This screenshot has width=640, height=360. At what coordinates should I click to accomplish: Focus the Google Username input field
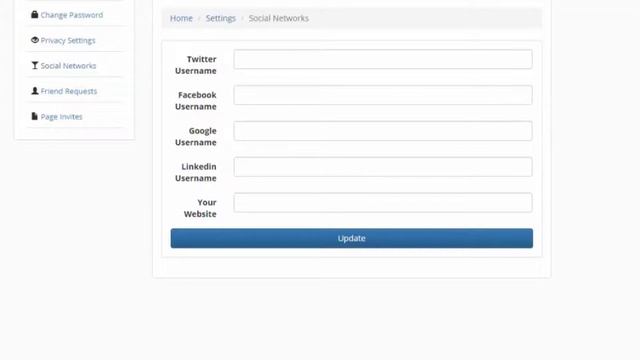coord(383,131)
